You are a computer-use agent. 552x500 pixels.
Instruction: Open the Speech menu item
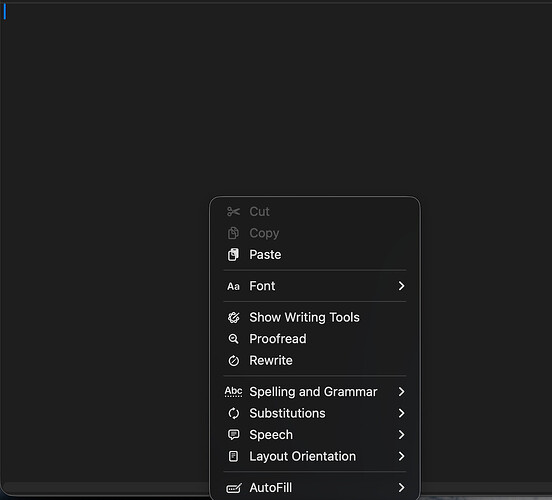315,435
